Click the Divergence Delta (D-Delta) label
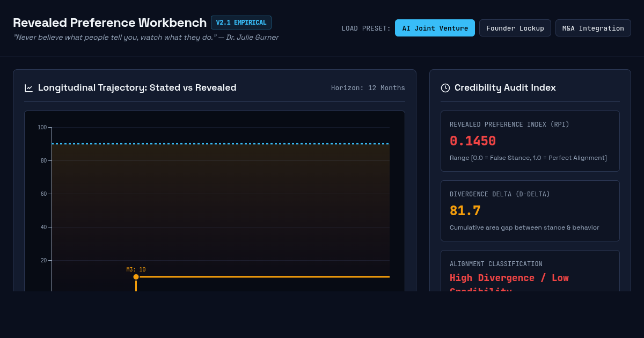 500,194
